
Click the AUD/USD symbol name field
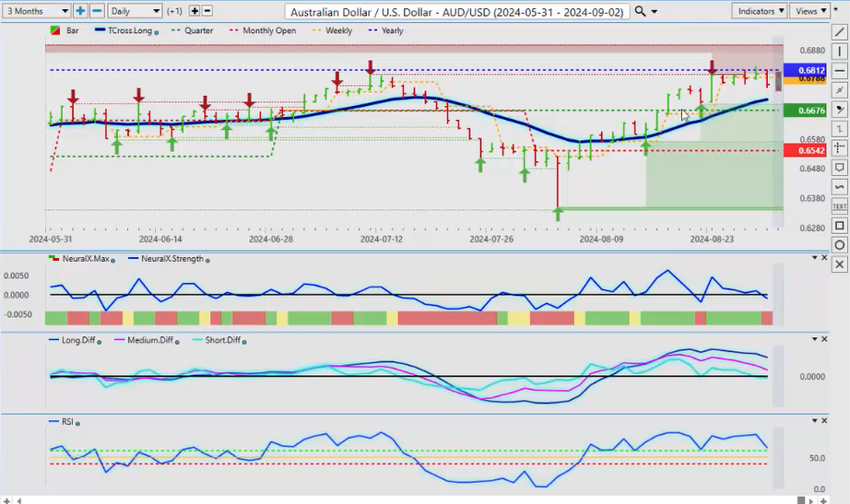pyautogui.click(x=455, y=12)
